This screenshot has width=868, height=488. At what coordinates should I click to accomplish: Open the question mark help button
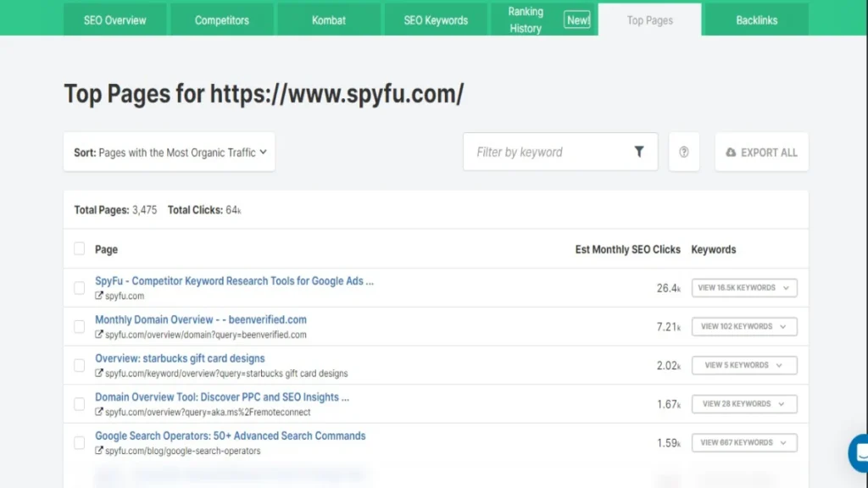coord(684,152)
